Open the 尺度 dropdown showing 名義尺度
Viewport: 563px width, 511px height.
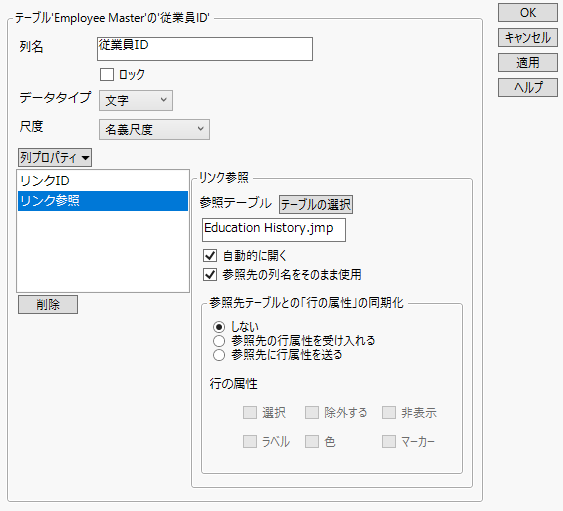click(x=154, y=129)
